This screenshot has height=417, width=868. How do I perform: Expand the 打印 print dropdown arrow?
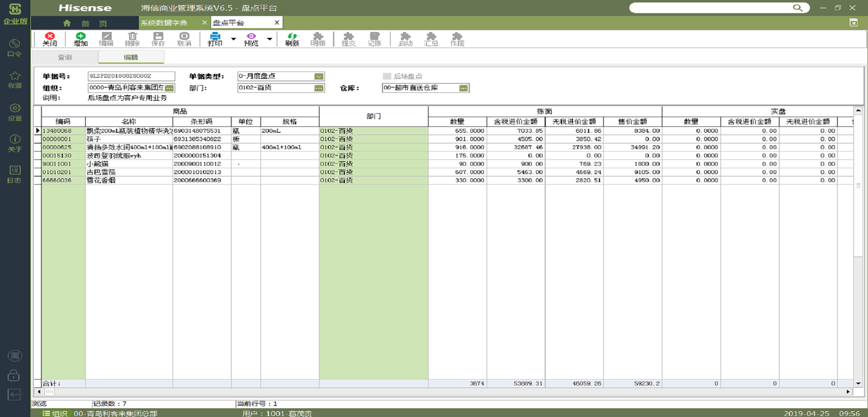[x=234, y=39]
